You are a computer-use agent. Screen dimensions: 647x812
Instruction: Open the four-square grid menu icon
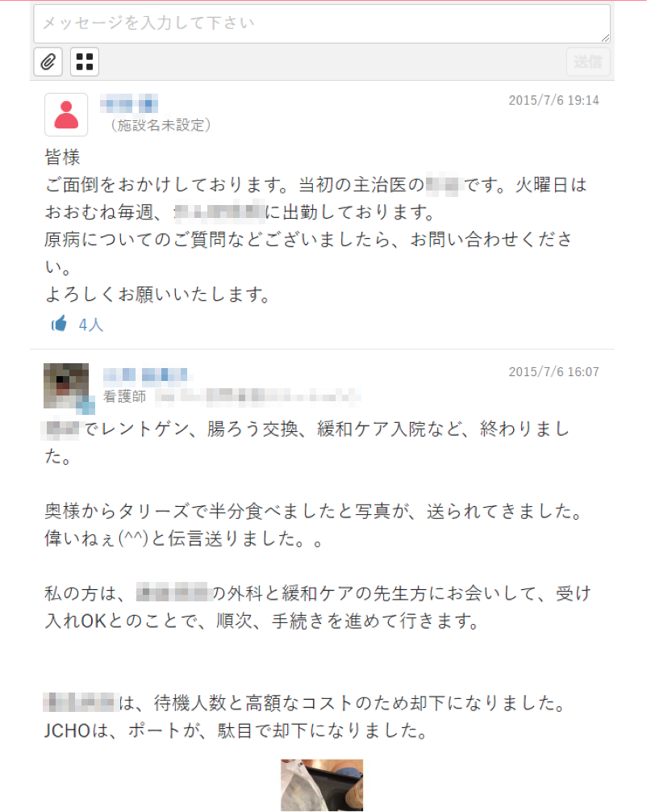coord(85,61)
